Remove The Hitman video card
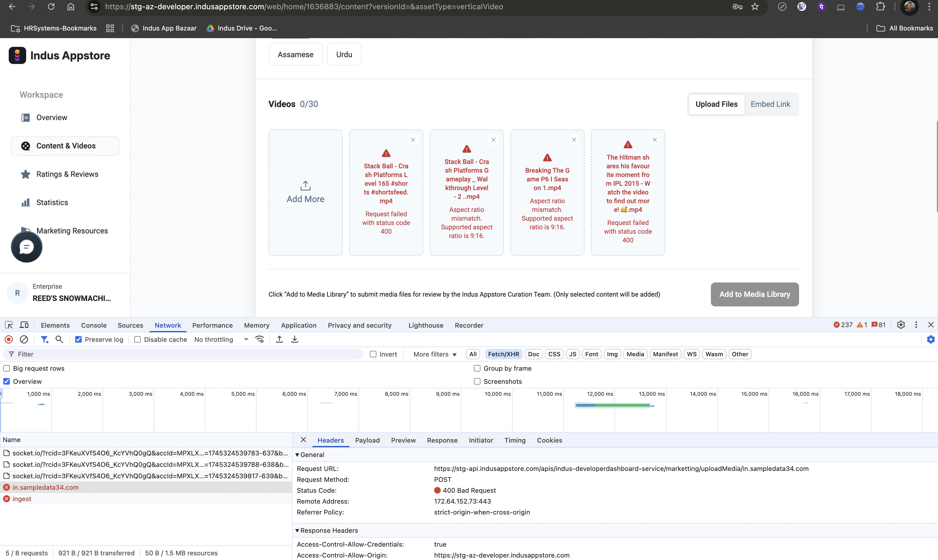 [655, 140]
